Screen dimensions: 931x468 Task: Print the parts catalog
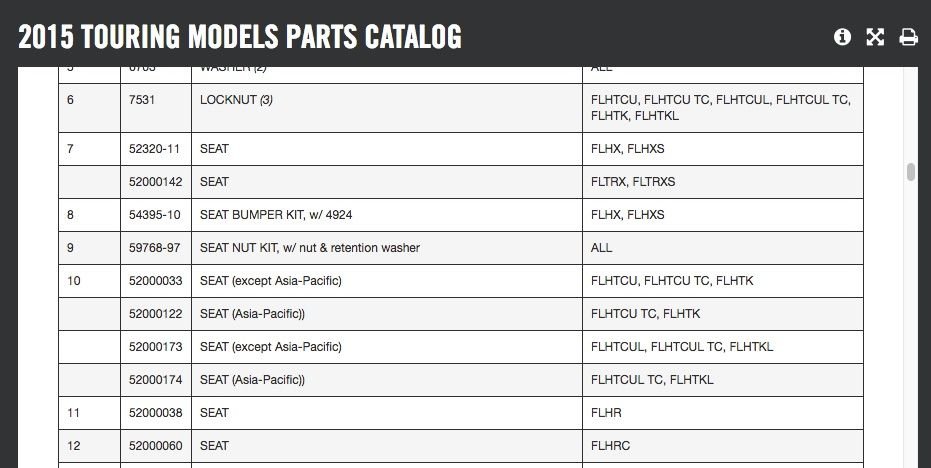click(908, 37)
